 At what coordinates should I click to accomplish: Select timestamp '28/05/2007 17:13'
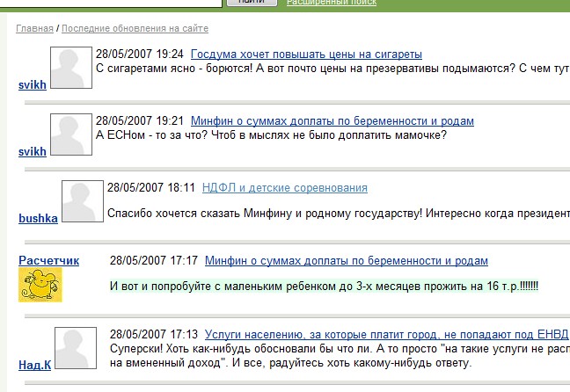click(154, 334)
